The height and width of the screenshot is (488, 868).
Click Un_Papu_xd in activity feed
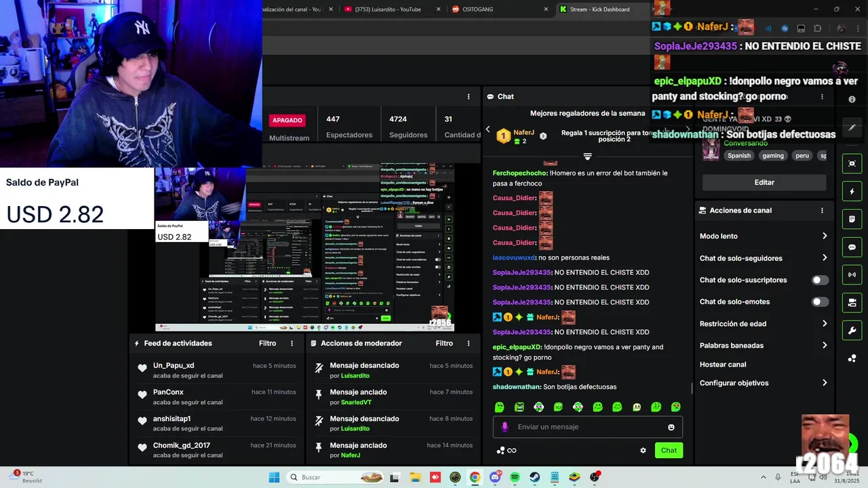point(174,365)
